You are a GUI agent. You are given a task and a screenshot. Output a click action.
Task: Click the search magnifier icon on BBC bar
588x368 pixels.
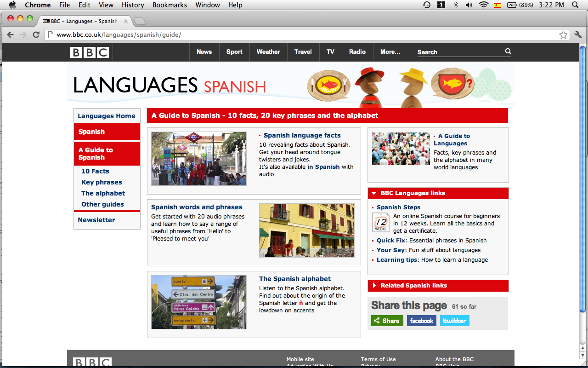click(508, 52)
